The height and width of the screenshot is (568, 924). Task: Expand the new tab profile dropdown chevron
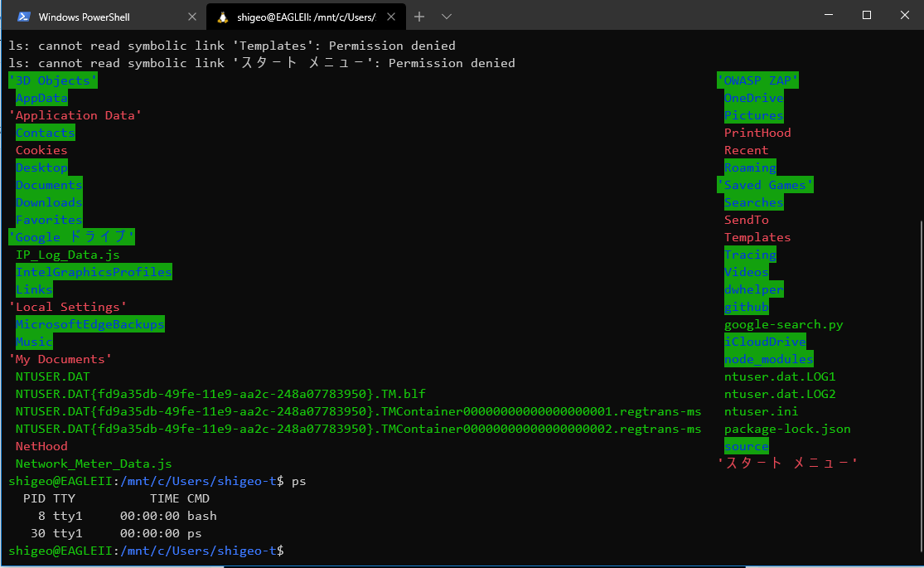pyautogui.click(x=447, y=17)
